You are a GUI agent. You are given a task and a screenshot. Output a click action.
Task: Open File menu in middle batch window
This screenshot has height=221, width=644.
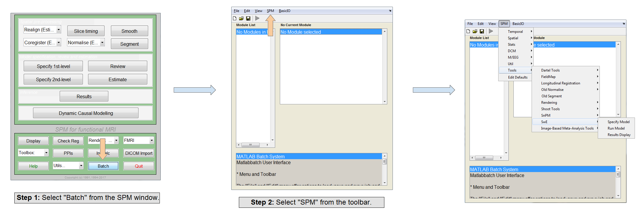coord(237,11)
